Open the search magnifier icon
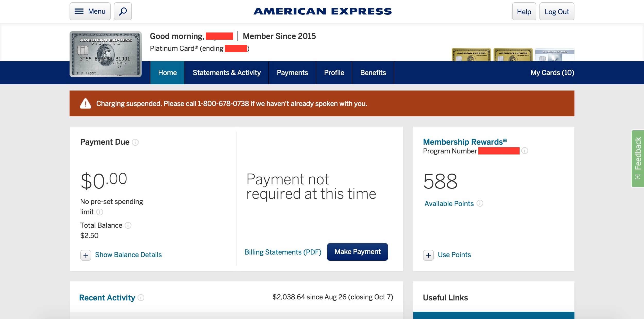This screenshot has width=644, height=319. tap(123, 11)
